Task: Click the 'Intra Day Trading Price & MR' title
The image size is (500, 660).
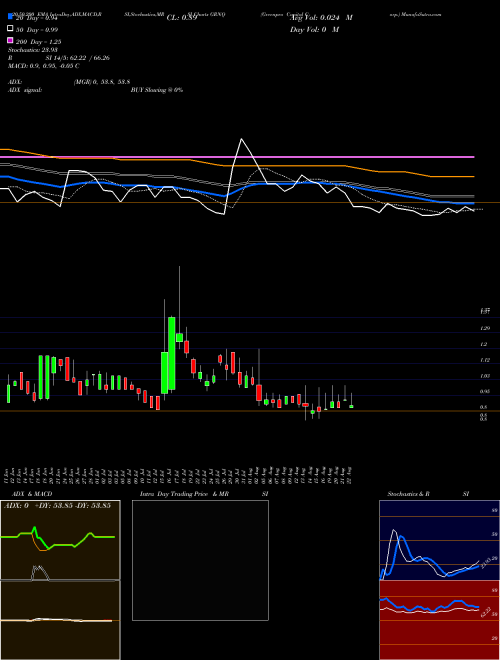Action: [184, 494]
